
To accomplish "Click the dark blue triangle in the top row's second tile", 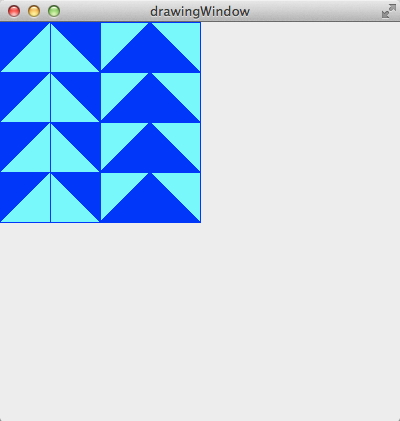I will coord(83,38).
